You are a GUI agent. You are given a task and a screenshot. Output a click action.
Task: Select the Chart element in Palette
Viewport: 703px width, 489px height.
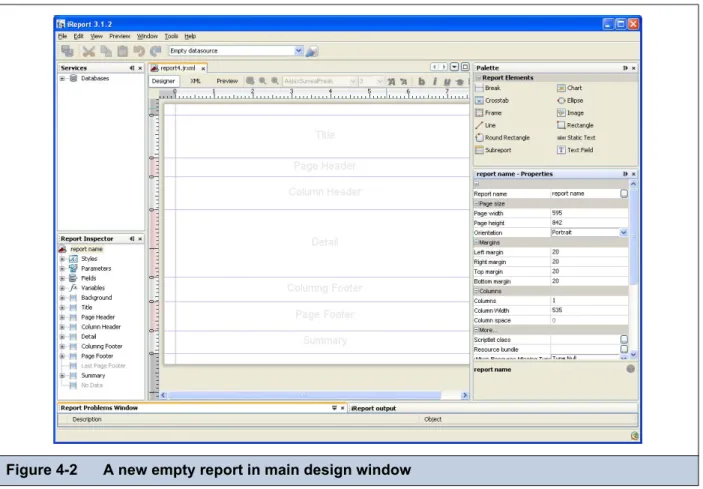coord(569,88)
